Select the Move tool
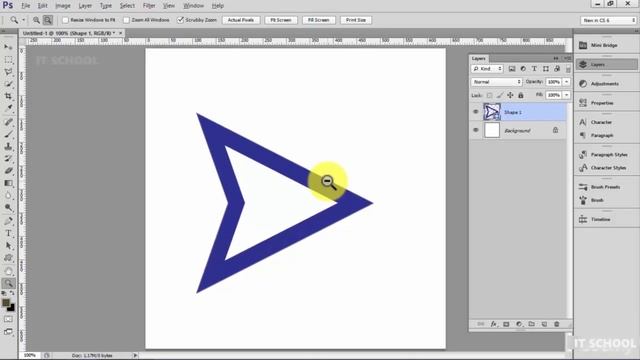640x360 pixels. point(8,47)
